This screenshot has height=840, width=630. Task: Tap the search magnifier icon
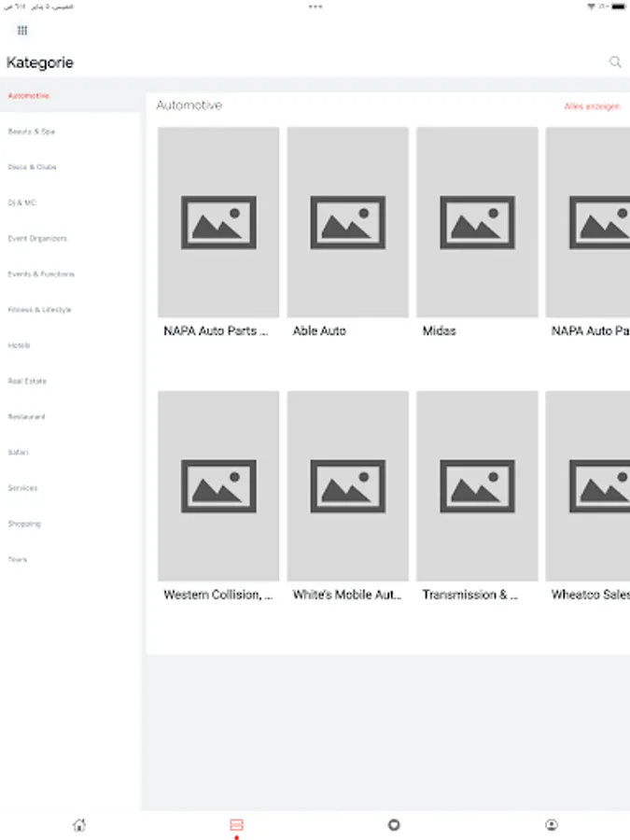pos(615,63)
